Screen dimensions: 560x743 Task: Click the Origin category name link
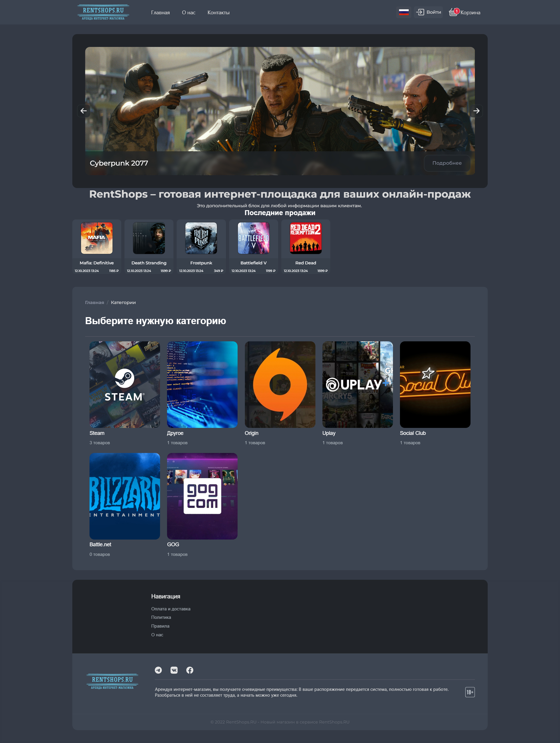coord(251,433)
